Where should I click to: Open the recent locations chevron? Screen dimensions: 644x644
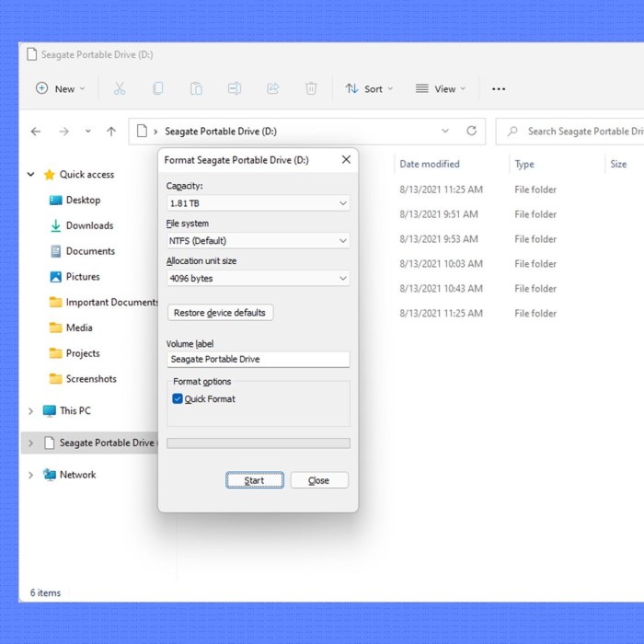(88, 132)
